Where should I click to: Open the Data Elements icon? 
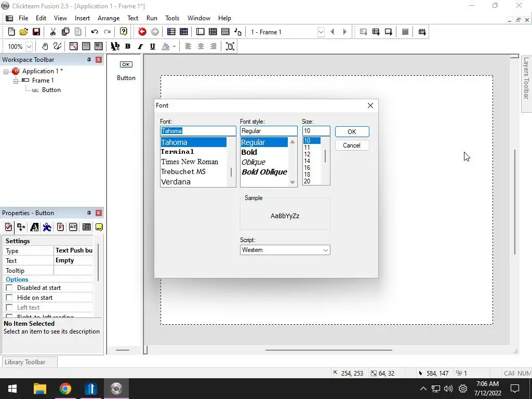click(x=238, y=32)
